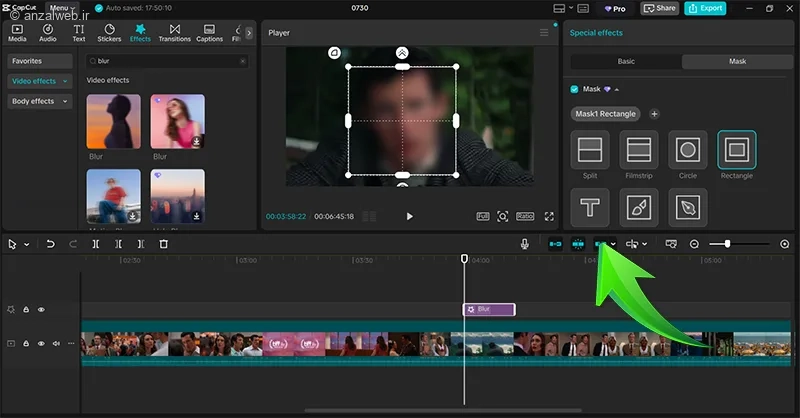Uncheck the Mask checkbox
Image resolution: width=800 pixels, height=418 pixels.
574,89
